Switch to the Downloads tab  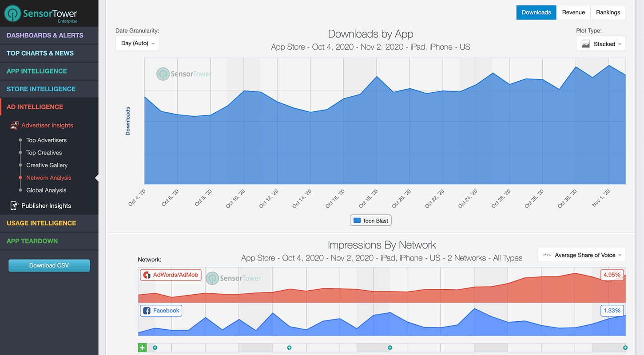click(x=536, y=12)
